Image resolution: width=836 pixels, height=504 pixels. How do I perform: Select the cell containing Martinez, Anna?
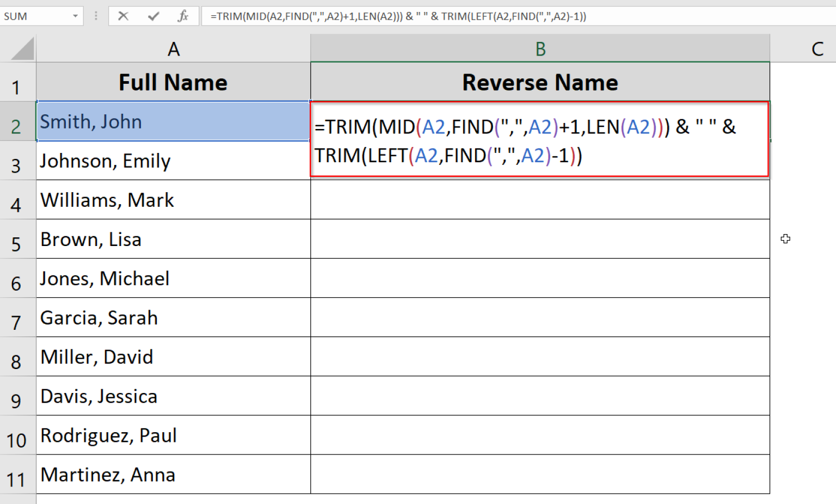pos(173,474)
